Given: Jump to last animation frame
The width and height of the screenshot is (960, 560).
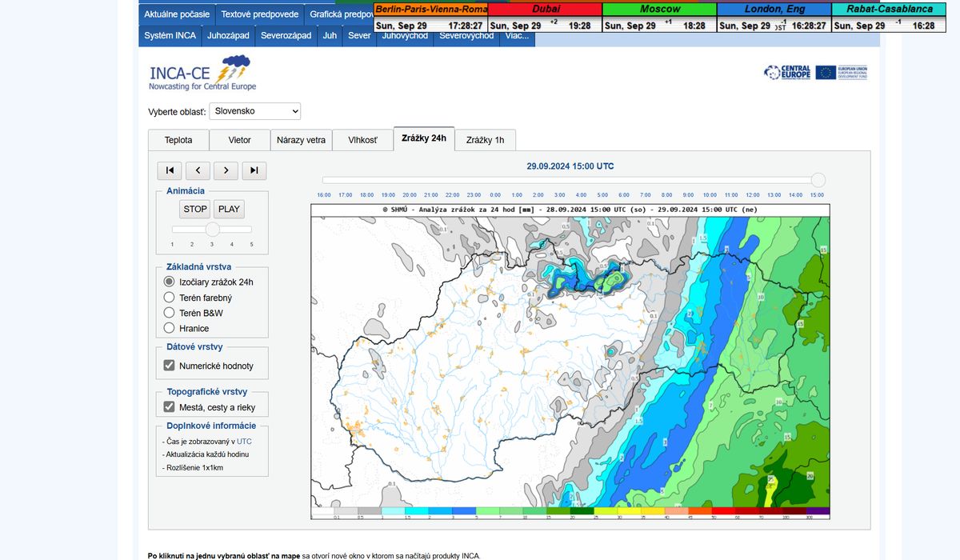Looking at the screenshot, I should tap(254, 170).
